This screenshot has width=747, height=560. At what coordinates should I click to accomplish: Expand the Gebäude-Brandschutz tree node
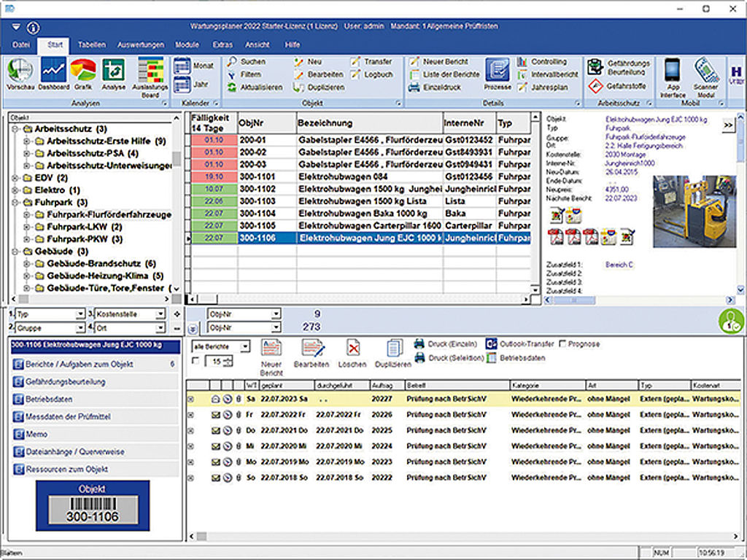(x=28, y=263)
